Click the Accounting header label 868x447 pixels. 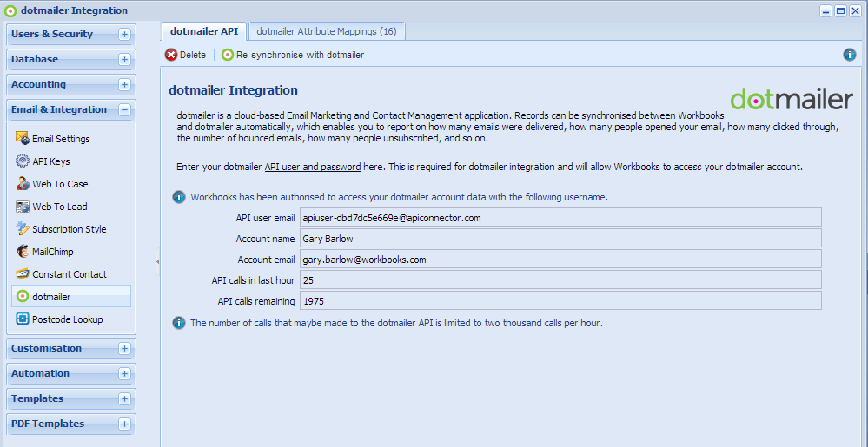click(x=38, y=85)
